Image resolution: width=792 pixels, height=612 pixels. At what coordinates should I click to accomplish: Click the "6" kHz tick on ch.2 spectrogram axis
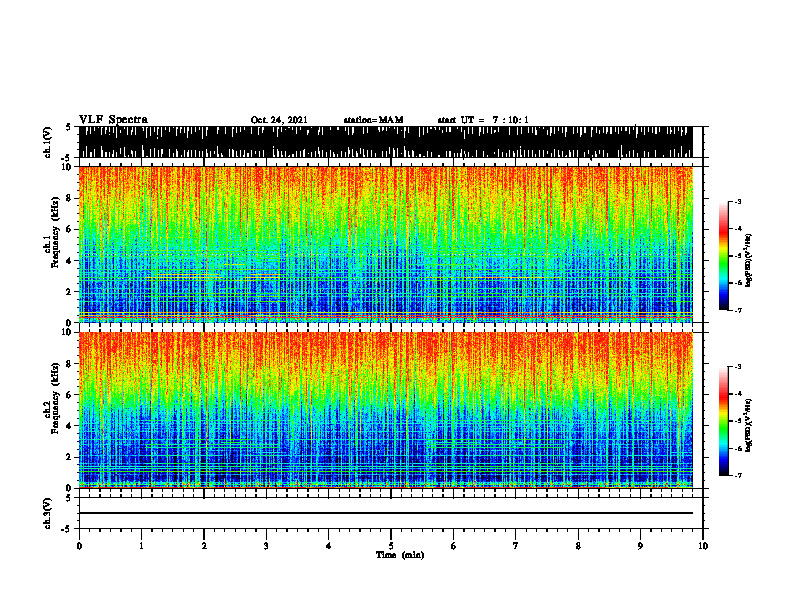[x=70, y=395]
